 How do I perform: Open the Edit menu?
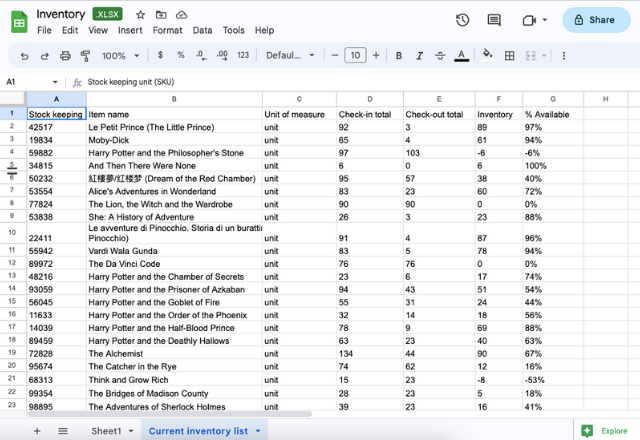click(x=70, y=30)
